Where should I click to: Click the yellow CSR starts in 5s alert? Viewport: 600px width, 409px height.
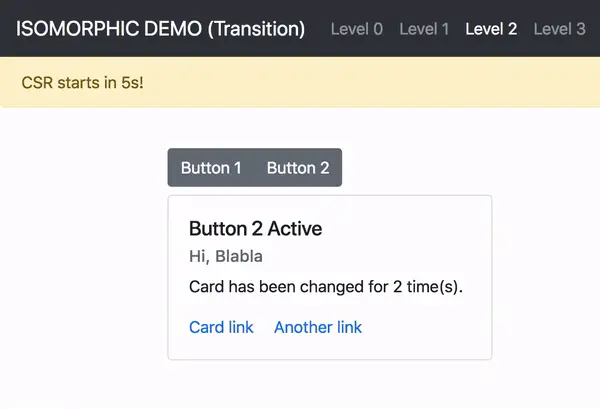pyautogui.click(x=300, y=82)
